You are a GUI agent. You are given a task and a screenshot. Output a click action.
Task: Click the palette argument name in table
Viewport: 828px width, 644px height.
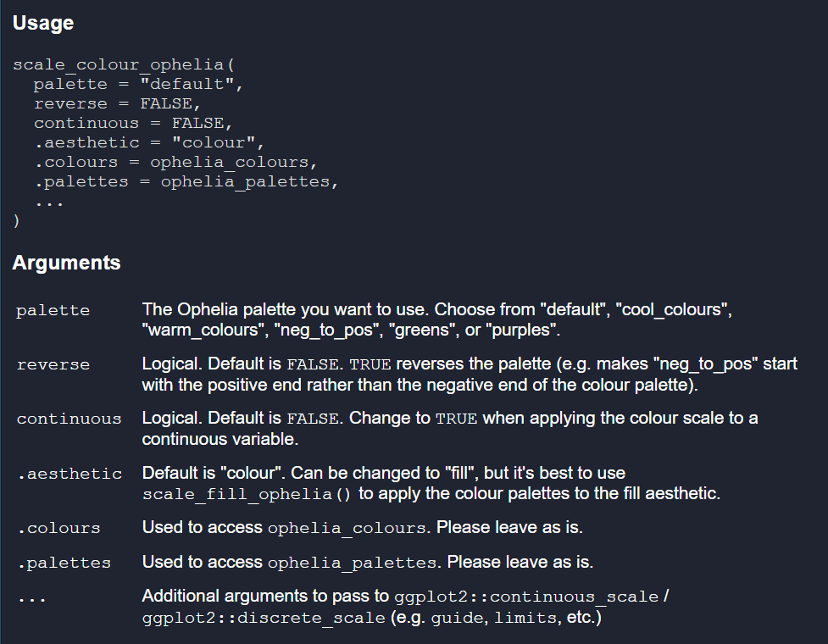(x=53, y=310)
